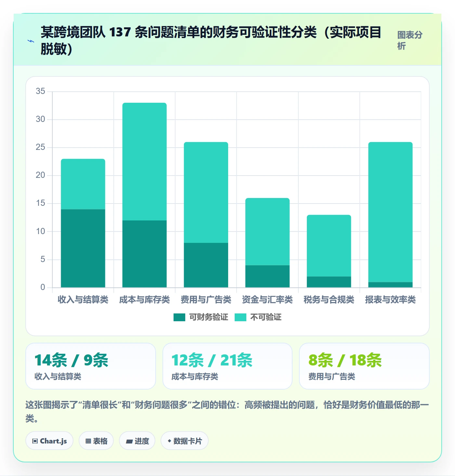Click the summary paragraph starting 这张图揭示了

(227, 411)
